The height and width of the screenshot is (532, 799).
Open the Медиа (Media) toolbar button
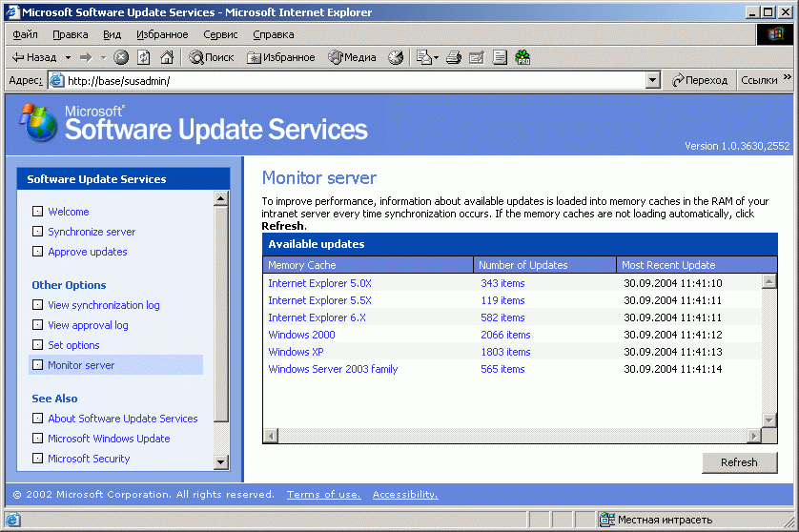tap(352, 57)
